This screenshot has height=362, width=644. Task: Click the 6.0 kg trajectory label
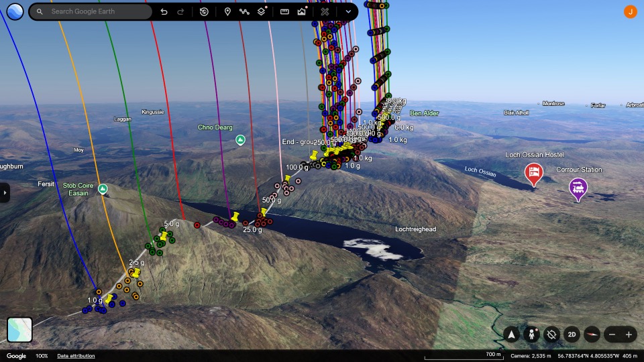(404, 127)
